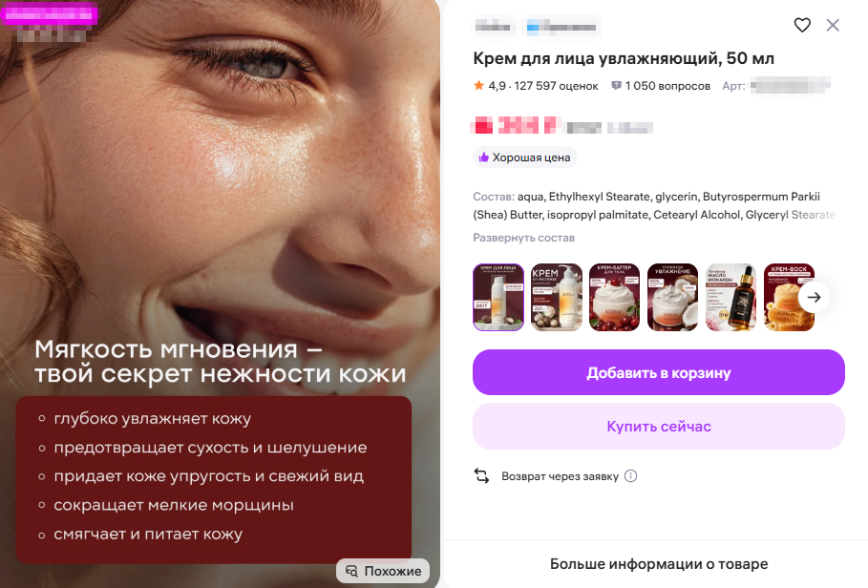Click the thumbs-up Хорошая цена badge

click(525, 157)
